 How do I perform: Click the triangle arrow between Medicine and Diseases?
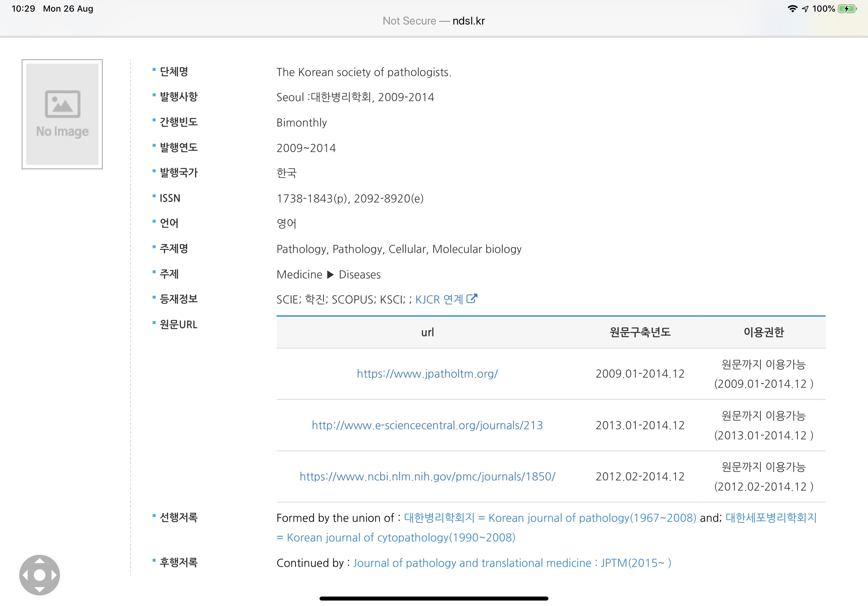pyautogui.click(x=330, y=275)
